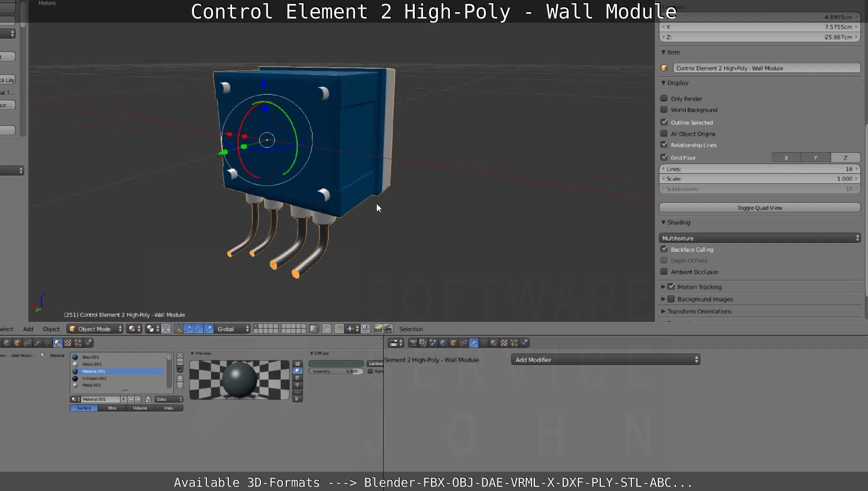Open Render tab in right properties editor
Image resolution: width=868 pixels, height=491 pixels.
pos(413,343)
